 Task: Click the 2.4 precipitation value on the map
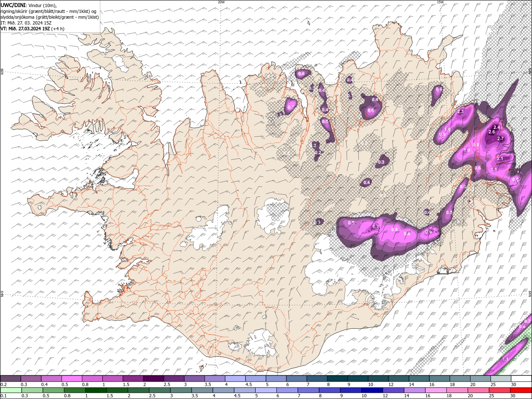click(496, 127)
